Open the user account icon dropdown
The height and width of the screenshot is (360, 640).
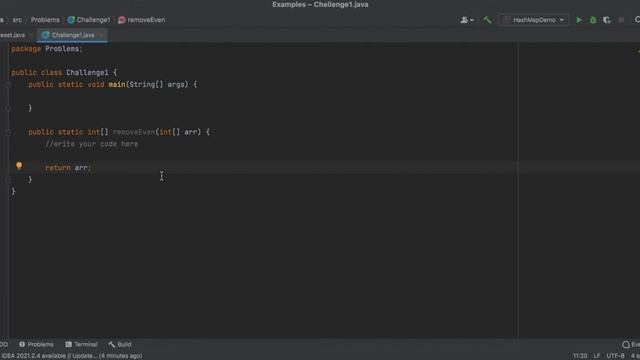467,20
